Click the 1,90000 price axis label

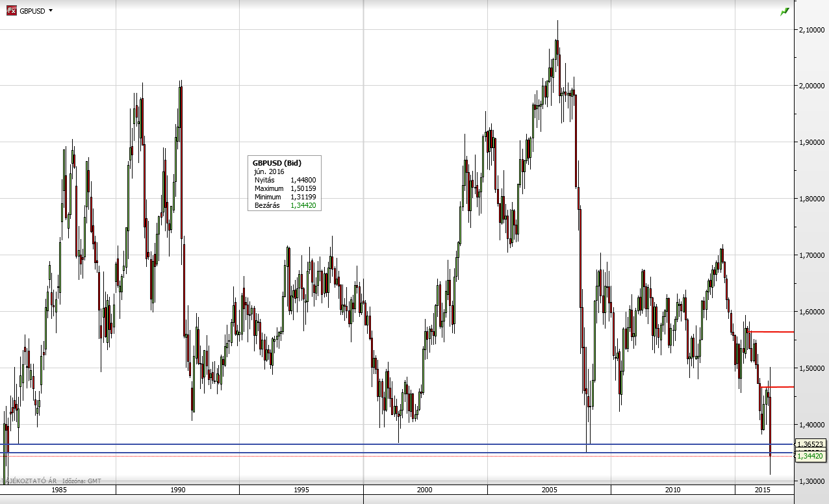tap(811, 142)
